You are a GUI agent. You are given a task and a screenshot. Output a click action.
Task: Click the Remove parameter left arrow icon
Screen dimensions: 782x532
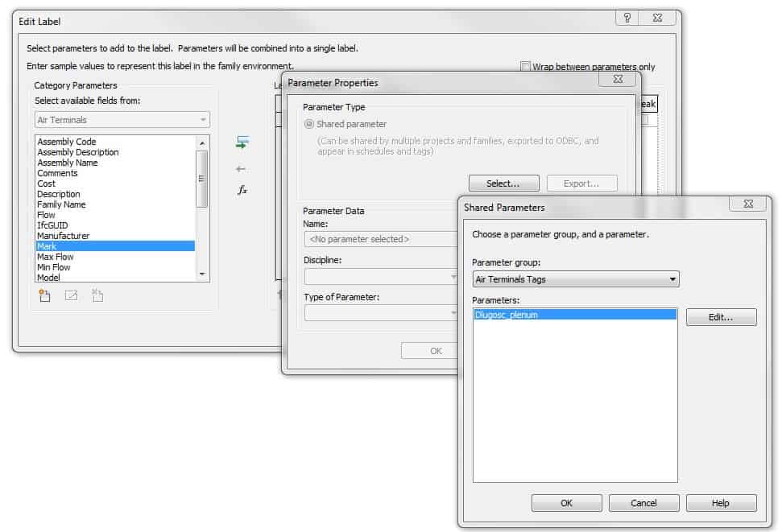point(241,169)
